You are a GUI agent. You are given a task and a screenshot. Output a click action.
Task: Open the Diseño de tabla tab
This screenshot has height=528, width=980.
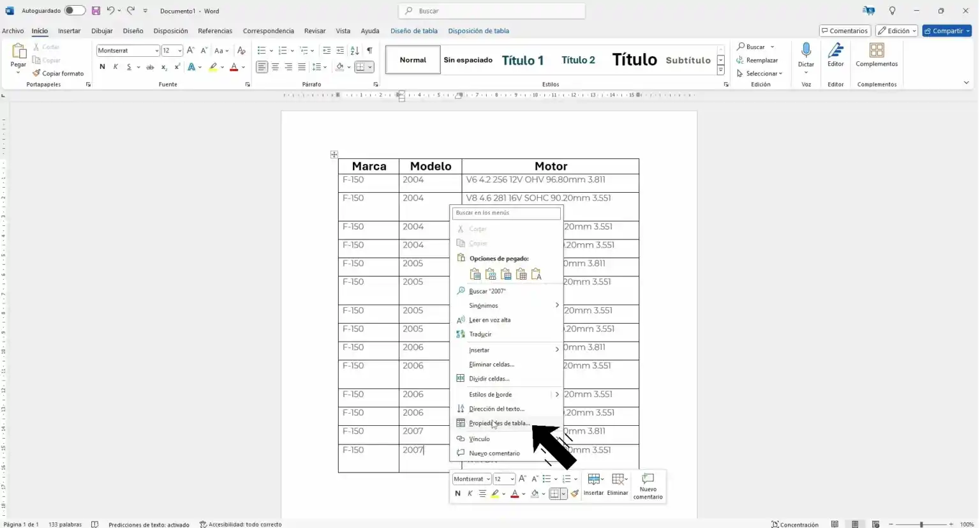pos(414,31)
